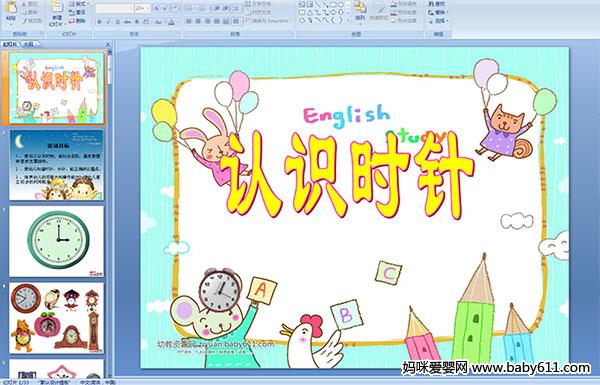Toggle Underline formatting button
The height and width of the screenshot is (385, 600).
click(x=117, y=22)
